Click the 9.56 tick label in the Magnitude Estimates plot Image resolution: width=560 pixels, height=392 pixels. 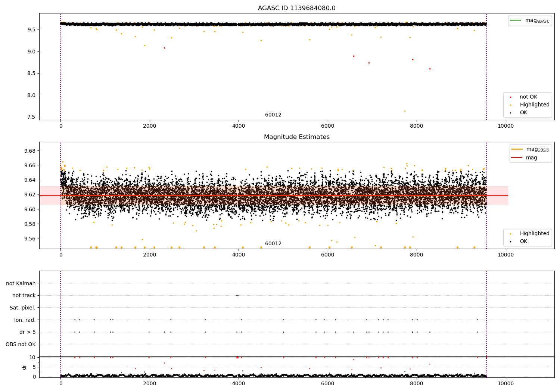[29, 239]
